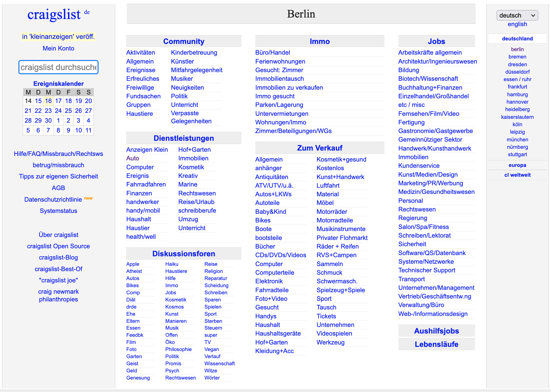Open the Philosophie discussion forum
Viewport: 551px width, 392px height.
coord(178,349)
